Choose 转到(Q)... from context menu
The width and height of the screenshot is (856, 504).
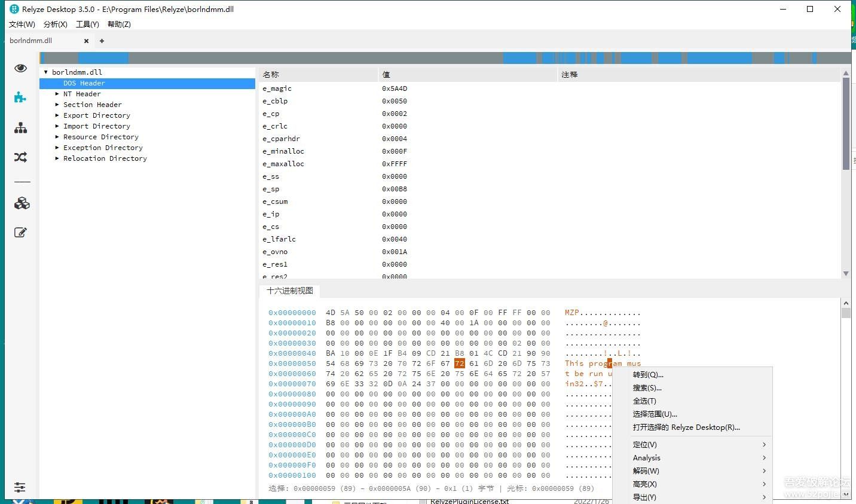pos(648,375)
